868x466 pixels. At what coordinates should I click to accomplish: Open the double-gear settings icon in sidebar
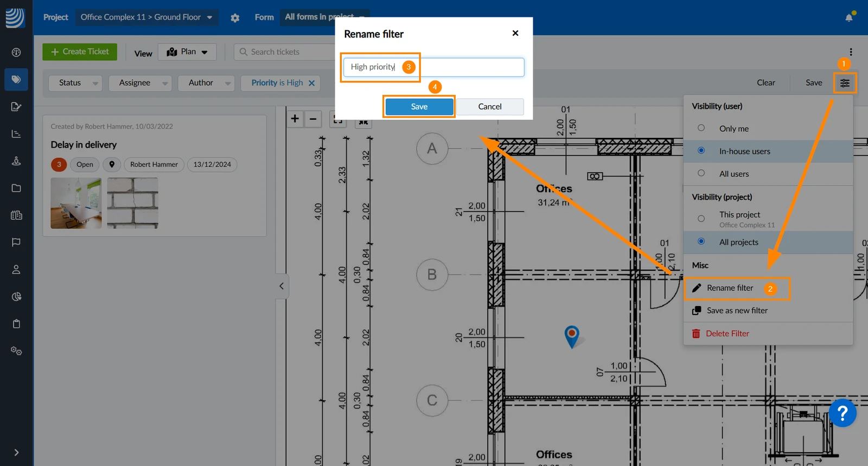point(16,351)
